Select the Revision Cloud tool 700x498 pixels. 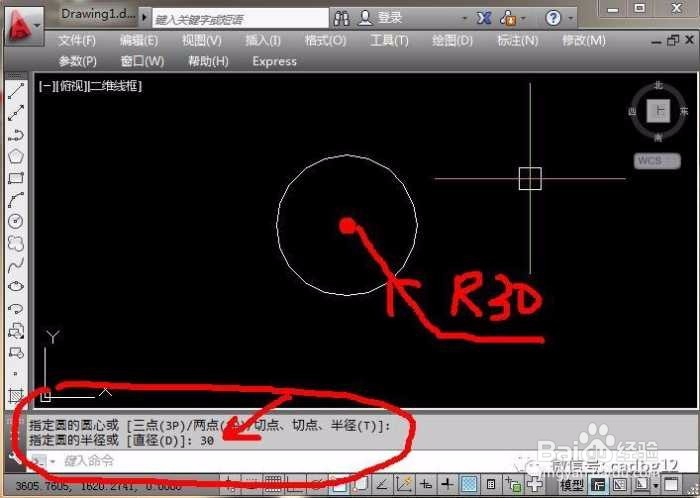(16, 243)
